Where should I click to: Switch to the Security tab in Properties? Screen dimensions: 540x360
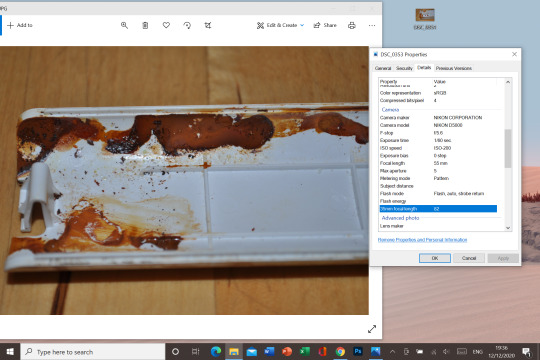point(404,68)
